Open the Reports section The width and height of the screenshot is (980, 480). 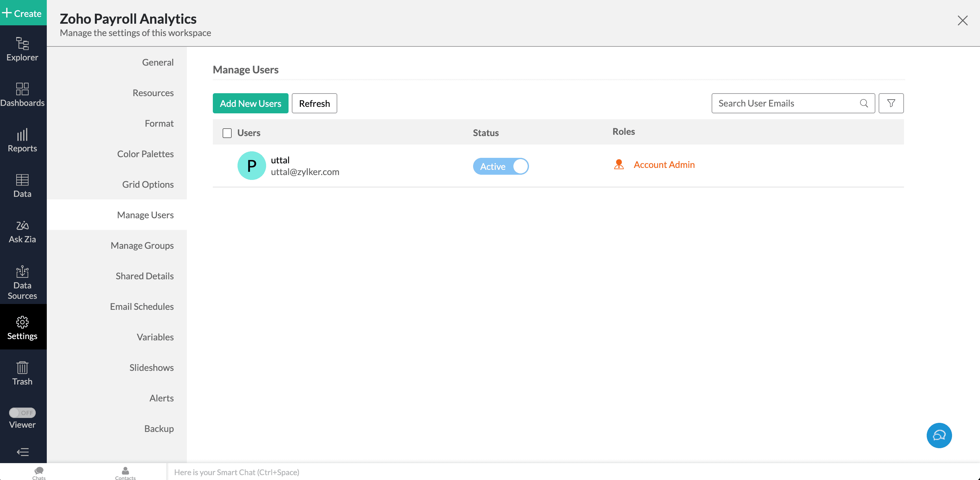click(22, 140)
